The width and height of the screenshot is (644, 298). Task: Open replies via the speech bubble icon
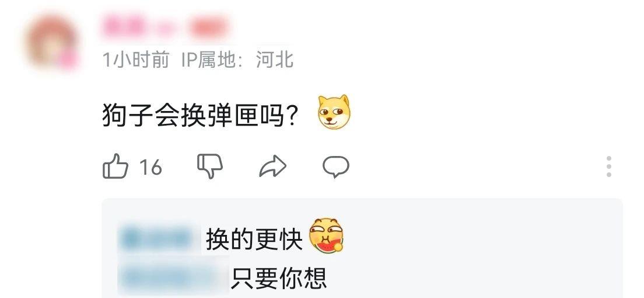point(336,167)
